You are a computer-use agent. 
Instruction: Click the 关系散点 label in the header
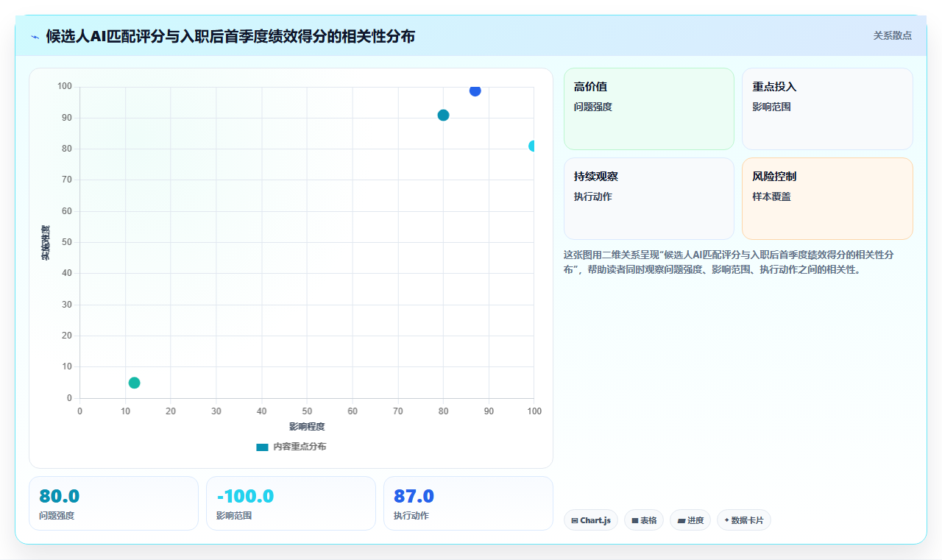click(893, 35)
